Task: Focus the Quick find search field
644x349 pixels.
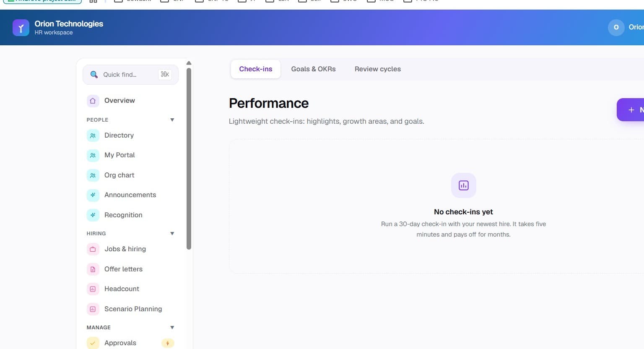Action: [130, 75]
